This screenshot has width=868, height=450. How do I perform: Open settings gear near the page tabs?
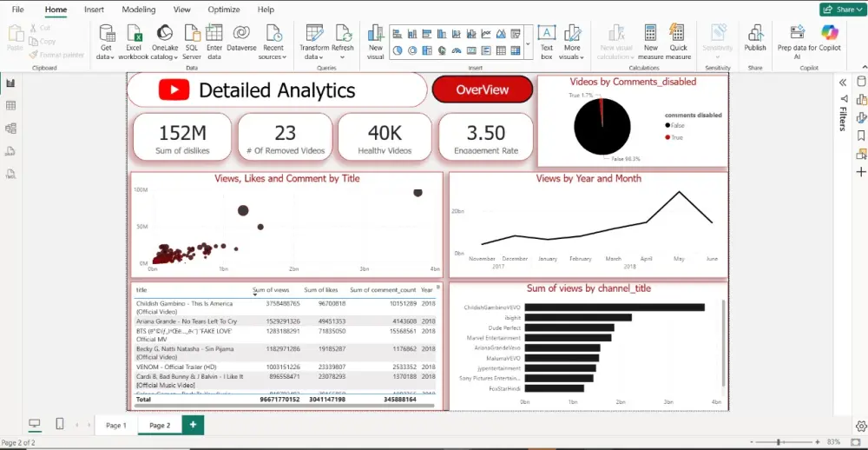click(x=860, y=426)
